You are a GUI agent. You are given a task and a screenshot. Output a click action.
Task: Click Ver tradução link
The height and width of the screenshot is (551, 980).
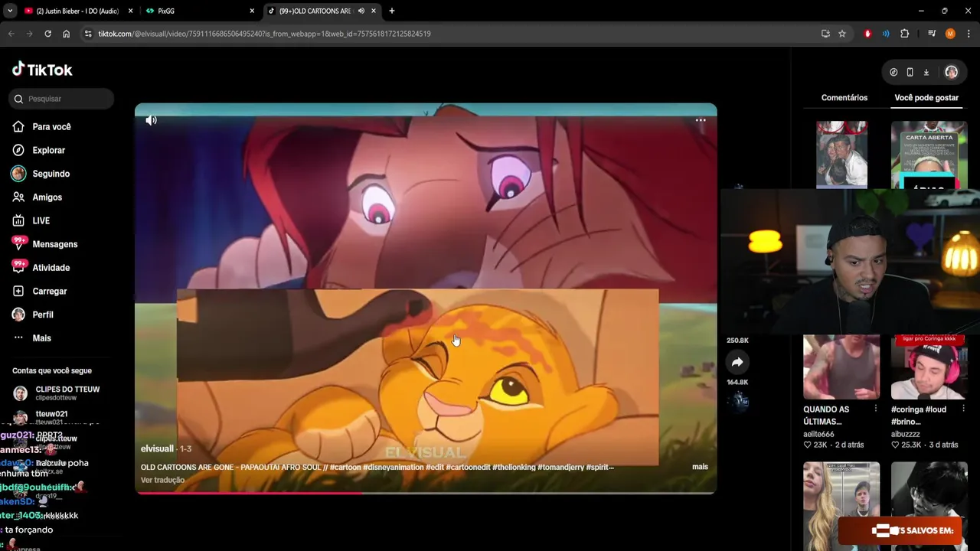coord(162,481)
